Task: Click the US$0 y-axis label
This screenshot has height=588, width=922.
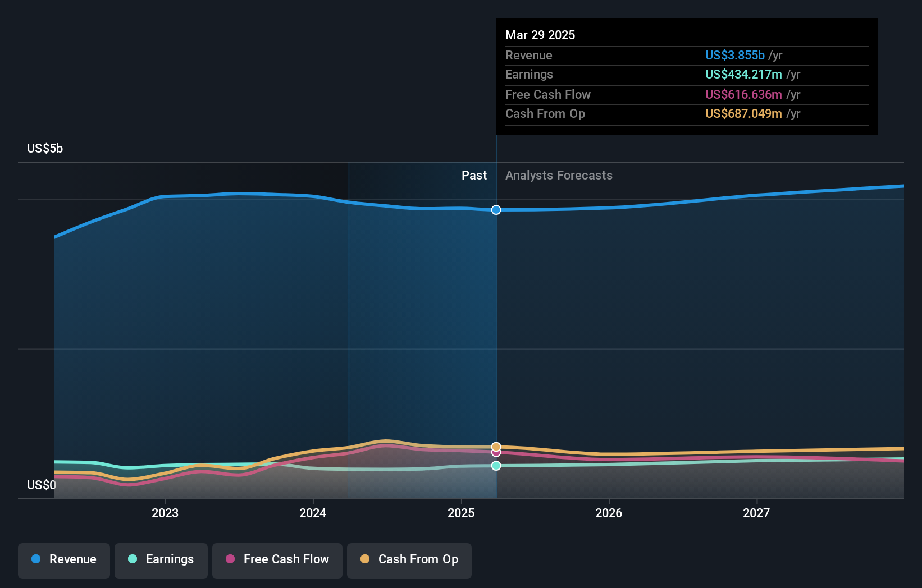Action: point(42,485)
